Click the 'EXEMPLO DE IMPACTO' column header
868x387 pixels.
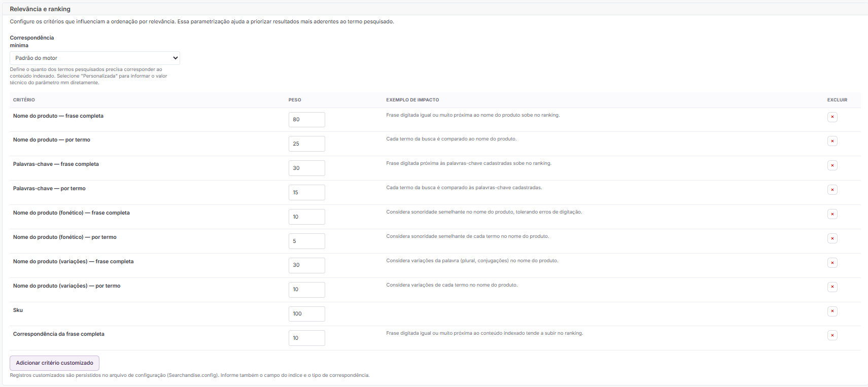pyautogui.click(x=412, y=100)
